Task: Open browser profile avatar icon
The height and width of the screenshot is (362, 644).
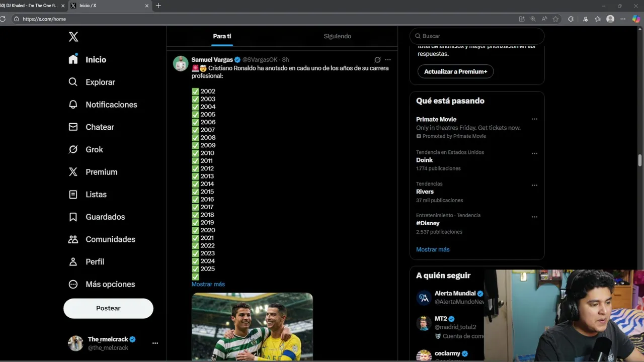Action: tap(610, 19)
